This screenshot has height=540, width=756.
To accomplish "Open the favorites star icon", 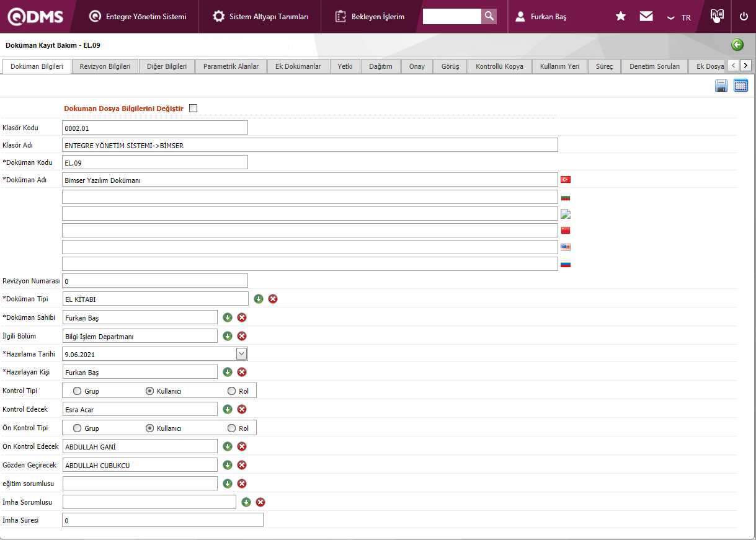I will pos(620,17).
